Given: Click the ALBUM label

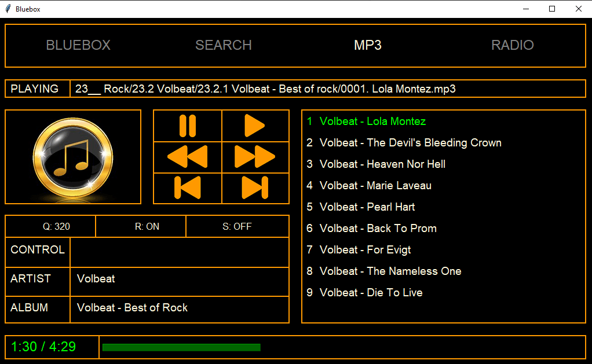Looking at the screenshot, I should coord(29,308).
